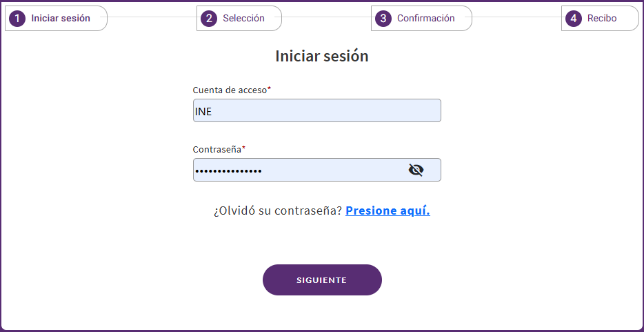Screen dimensions: 644x332
Task: Jump to the Recibo step label
Action: [602, 19]
